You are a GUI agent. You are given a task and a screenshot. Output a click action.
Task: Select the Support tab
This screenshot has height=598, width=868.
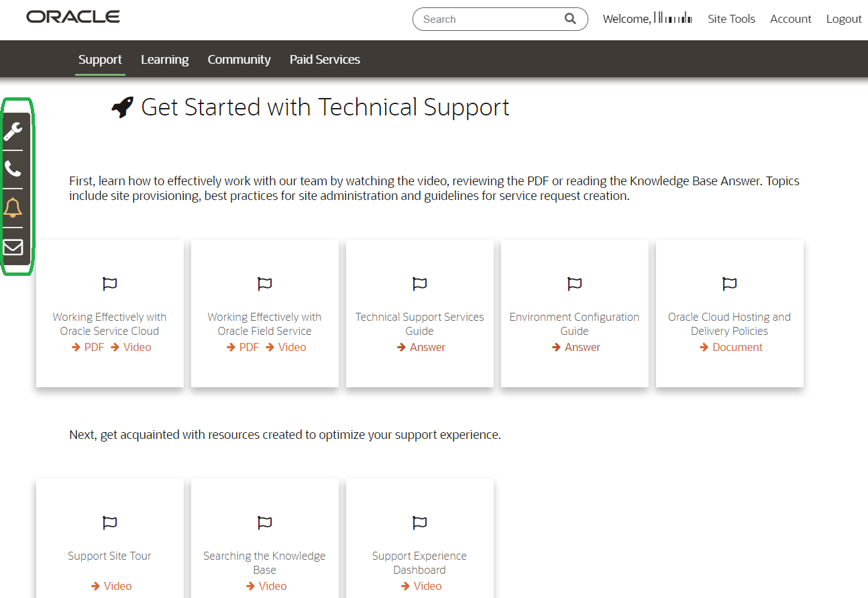point(100,59)
